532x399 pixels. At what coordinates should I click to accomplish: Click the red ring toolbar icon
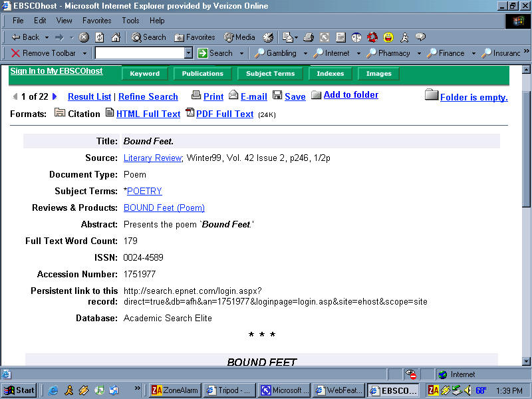372,37
